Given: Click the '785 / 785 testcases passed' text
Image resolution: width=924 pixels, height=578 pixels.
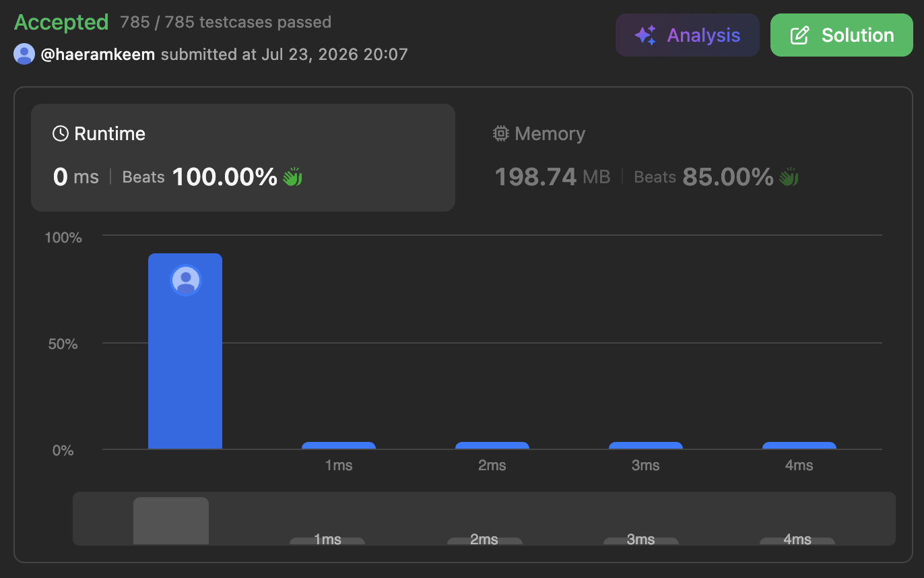Looking at the screenshot, I should click(226, 22).
